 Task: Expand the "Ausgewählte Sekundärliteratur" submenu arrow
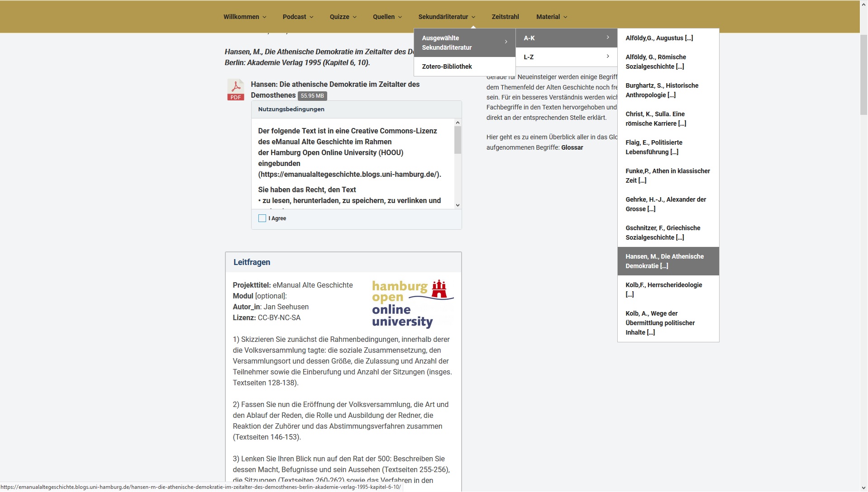point(506,42)
